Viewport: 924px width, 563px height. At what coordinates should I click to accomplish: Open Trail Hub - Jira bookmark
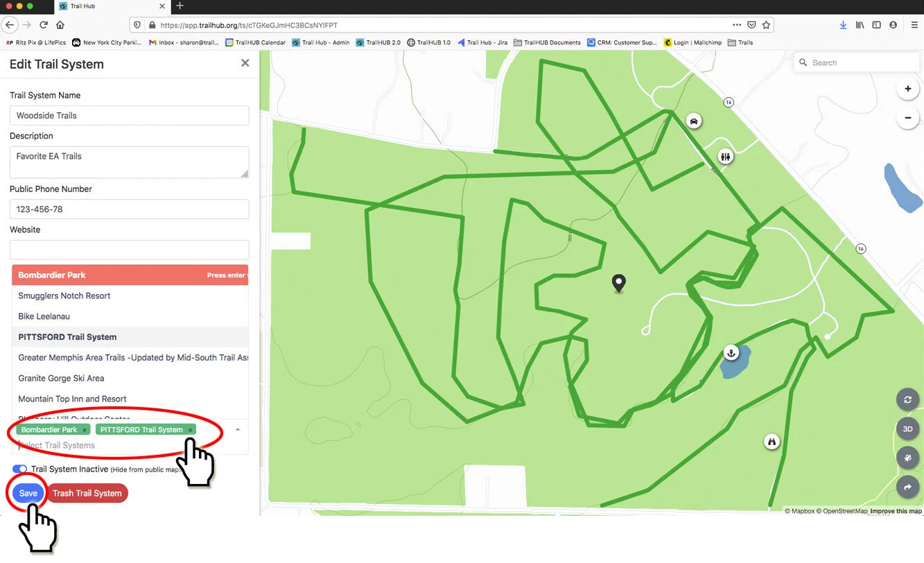click(x=482, y=42)
